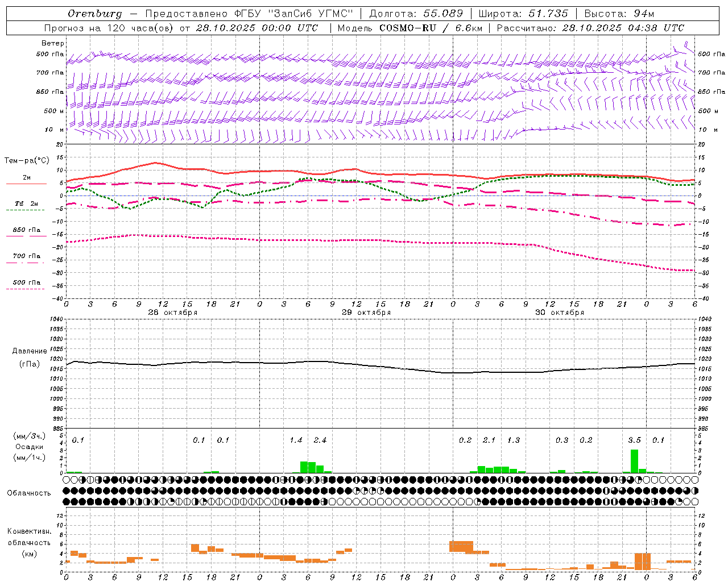Select the 'Предоставлено ФГБУ "ЗапСиб УГМС"' provider text
Image resolution: width=728 pixels, height=582 pixels.
[x=249, y=14]
